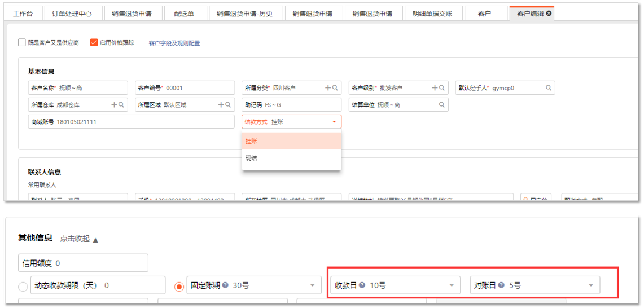Image resolution: width=644 pixels, height=308 pixels.
Task: Click the 基本信息 section heading
Action: (x=41, y=72)
